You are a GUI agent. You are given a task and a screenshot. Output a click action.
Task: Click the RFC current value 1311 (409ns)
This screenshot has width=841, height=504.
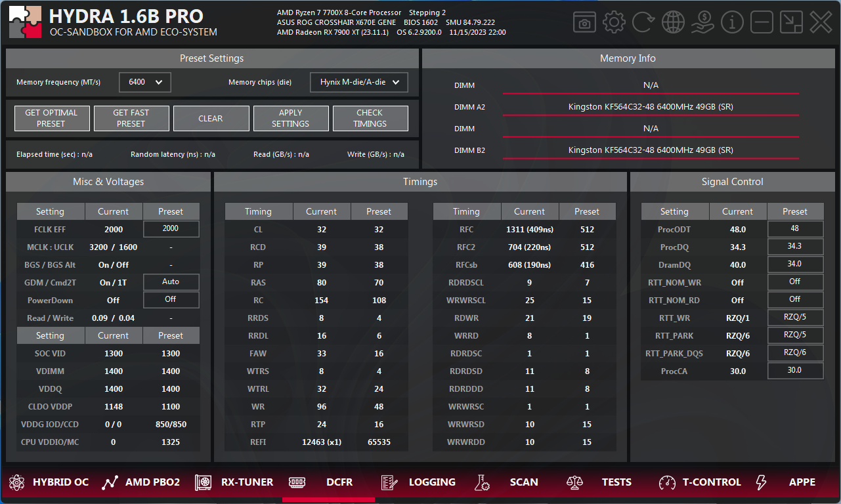[x=529, y=230]
